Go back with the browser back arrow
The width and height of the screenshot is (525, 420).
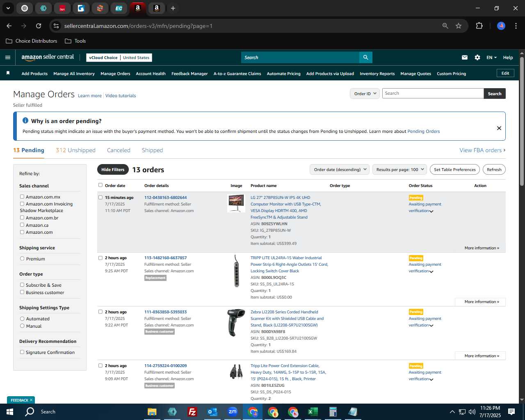9,26
